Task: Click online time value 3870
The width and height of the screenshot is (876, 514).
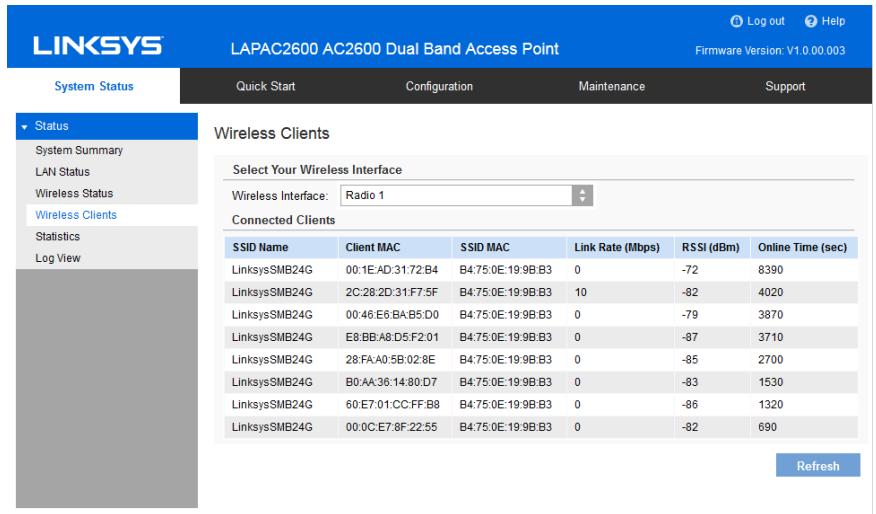Action: [770, 315]
